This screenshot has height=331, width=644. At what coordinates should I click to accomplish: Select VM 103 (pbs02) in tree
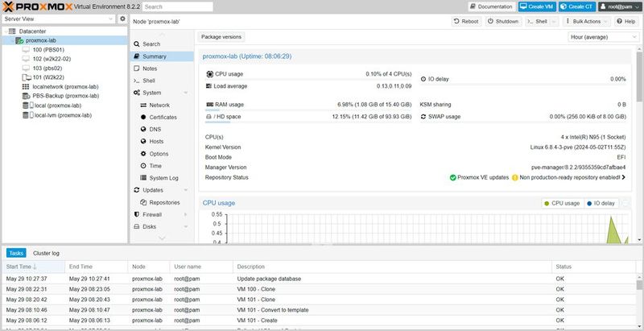(47, 68)
